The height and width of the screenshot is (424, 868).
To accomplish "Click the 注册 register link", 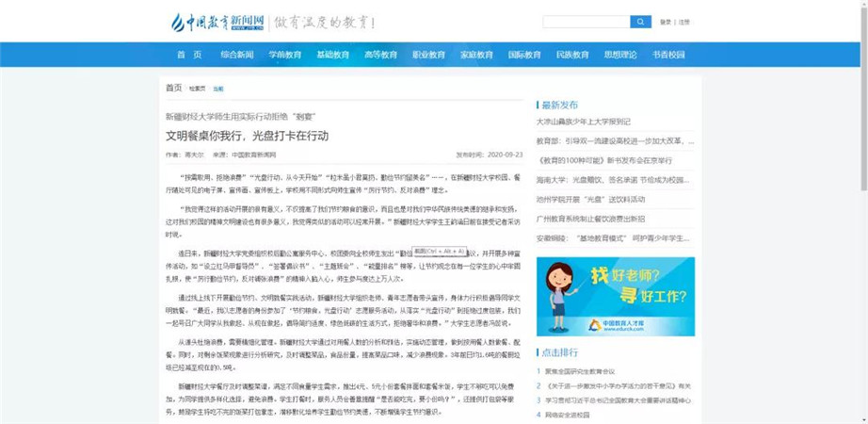I will 684,22.
